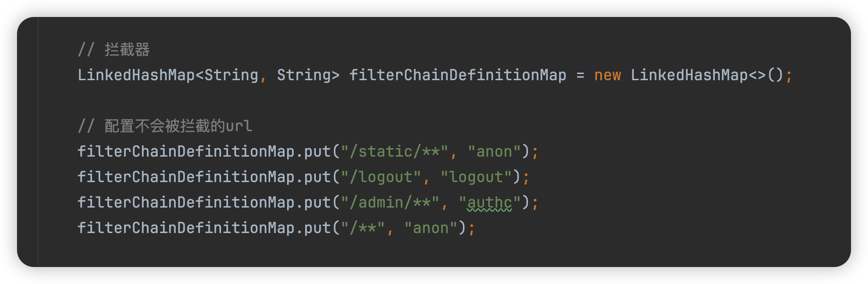
Task: Click the LinkedHashMap type at line start
Action: pyautogui.click(x=136, y=75)
